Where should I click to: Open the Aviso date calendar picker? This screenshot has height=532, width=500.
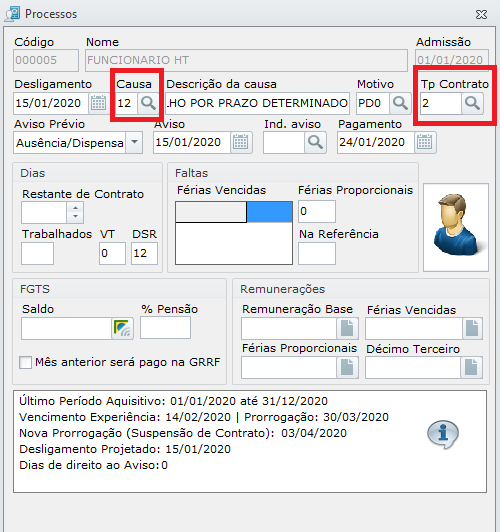(x=241, y=142)
